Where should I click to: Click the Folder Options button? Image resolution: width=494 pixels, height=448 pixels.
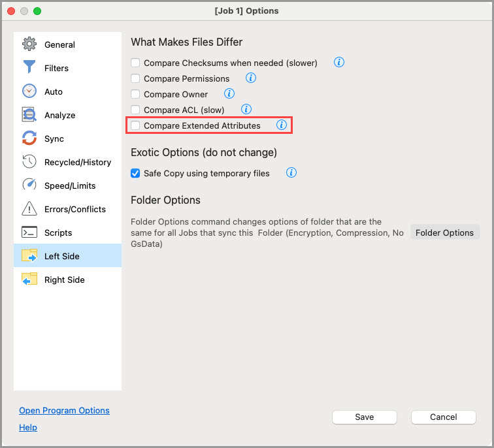click(444, 232)
